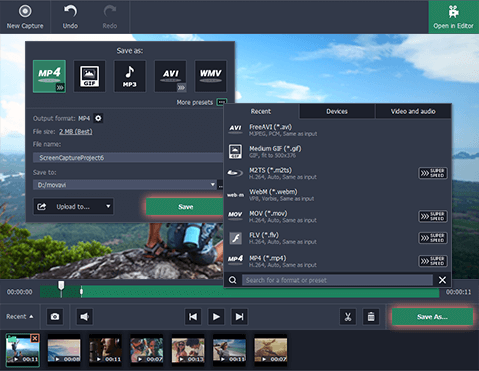Viewport: 479px width, 371px height.
Task: Click the trim start handle on timeline
Action: click(81, 292)
